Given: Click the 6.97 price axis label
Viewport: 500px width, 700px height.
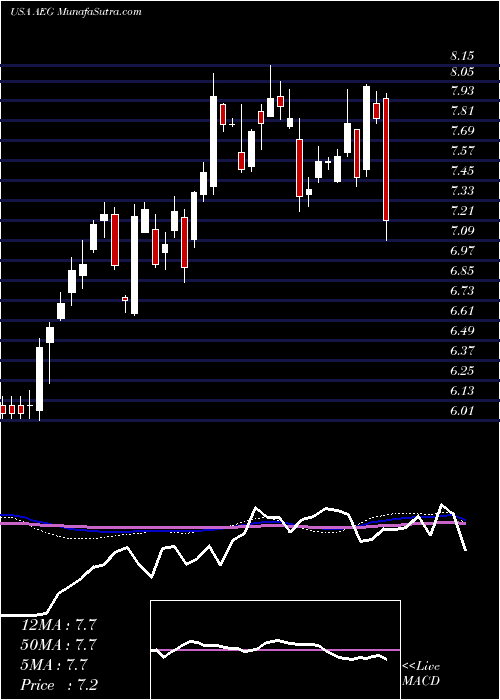Looking at the screenshot, I should 462,251.
